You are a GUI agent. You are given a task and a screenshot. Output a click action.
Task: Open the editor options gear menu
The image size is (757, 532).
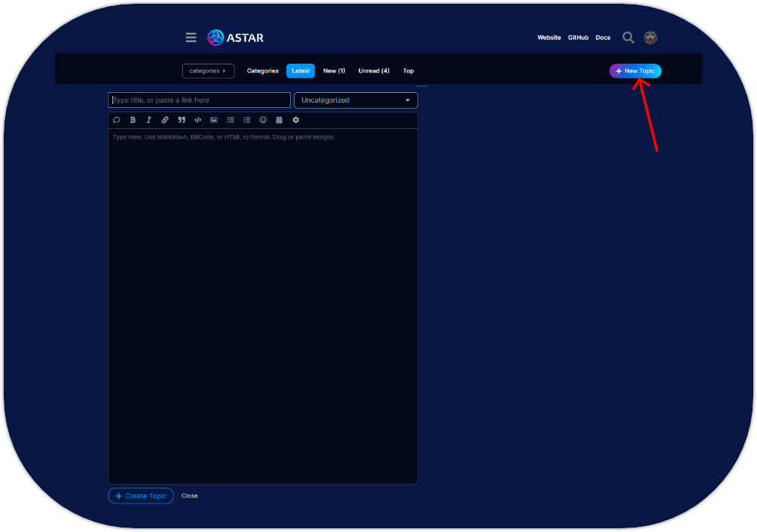295,120
